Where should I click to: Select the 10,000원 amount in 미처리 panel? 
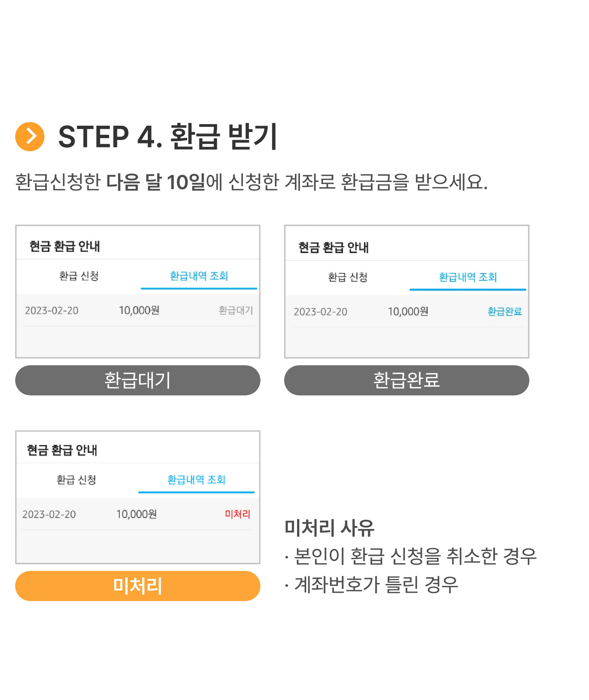[x=136, y=514]
